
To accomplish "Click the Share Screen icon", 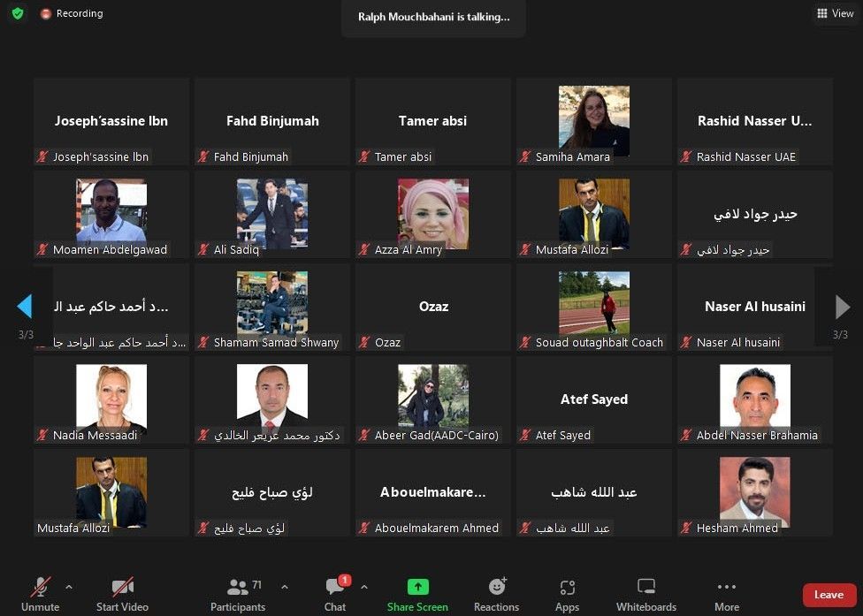I will [x=417, y=588].
